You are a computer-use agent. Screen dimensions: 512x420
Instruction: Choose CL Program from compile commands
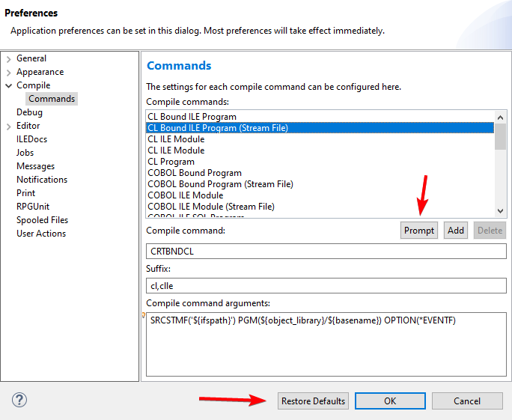point(171,162)
